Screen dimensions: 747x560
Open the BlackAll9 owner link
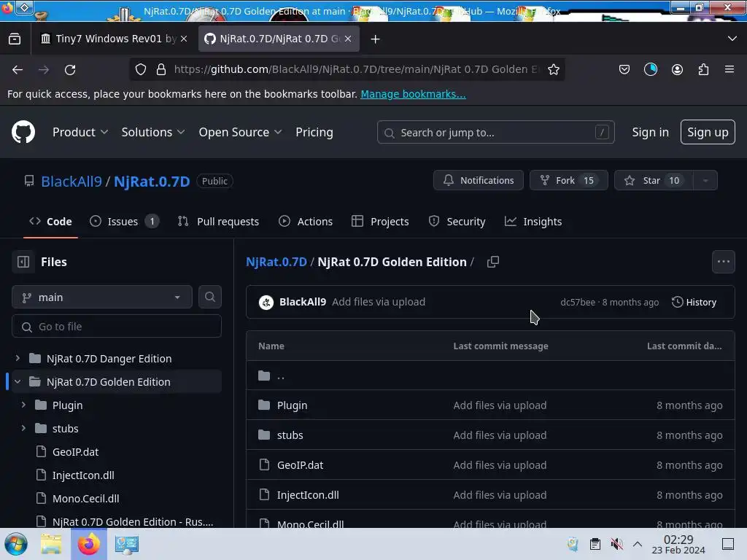click(x=71, y=181)
